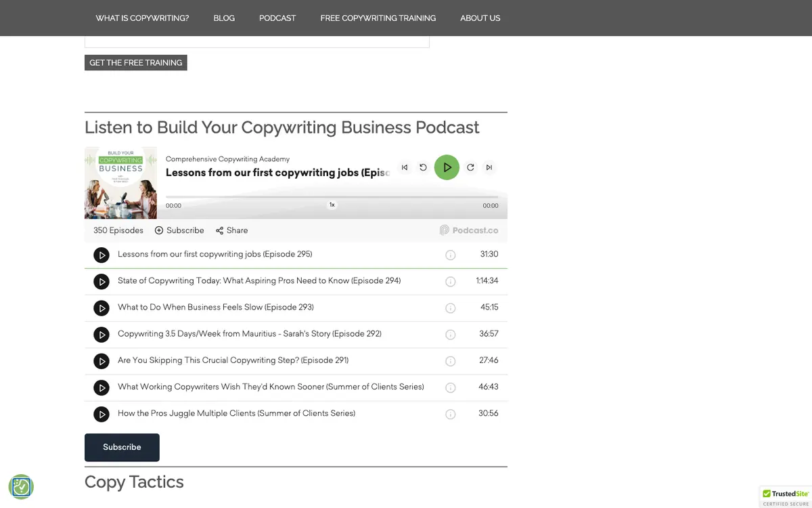
Task: Go to About Us page
Action: 480,18
